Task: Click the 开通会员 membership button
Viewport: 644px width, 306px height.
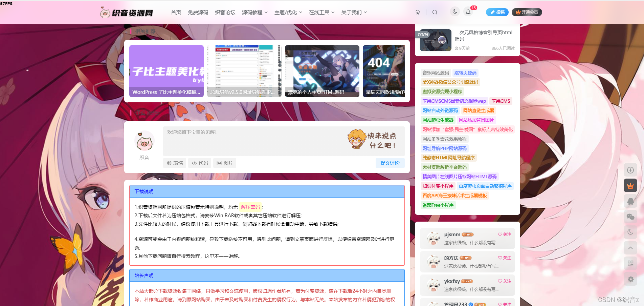Action: [527, 12]
